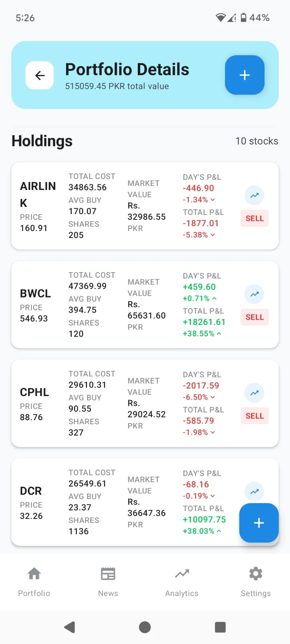Expand DCR total P&L +38.03% chevron

(219, 531)
